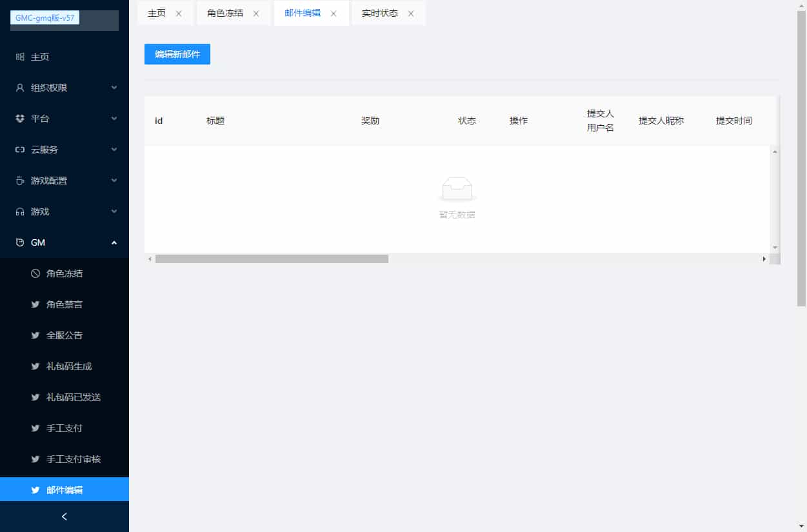Image resolution: width=807 pixels, height=532 pixels.
Task: Click the bird icon beside 手工支付审核
Action: [x=35, y=459]
